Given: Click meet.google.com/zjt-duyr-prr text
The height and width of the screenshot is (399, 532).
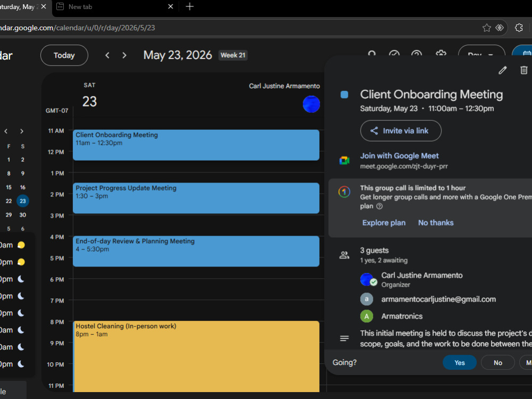Looking at the screenshot, I should (404, 166).
